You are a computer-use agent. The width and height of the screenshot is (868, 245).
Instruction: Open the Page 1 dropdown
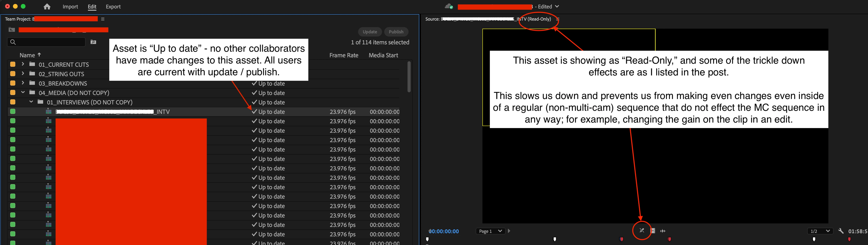(x=490, y=231)
